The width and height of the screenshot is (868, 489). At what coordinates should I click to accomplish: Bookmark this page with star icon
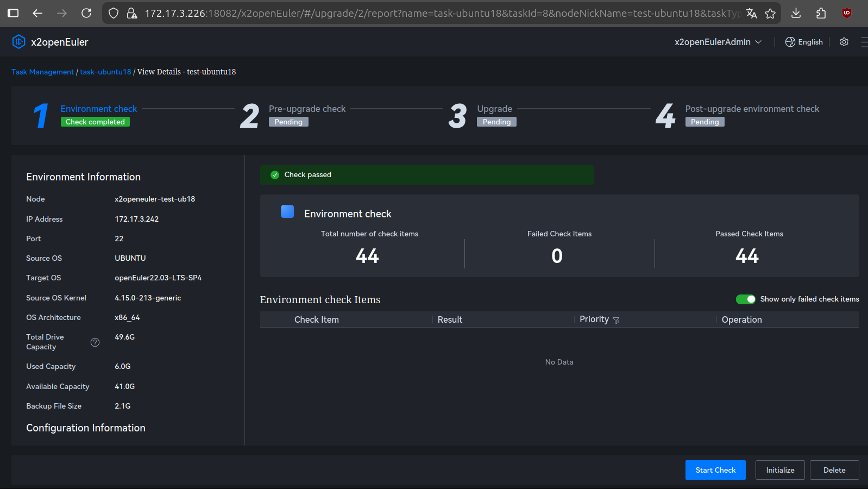click(x=770, y=13)
